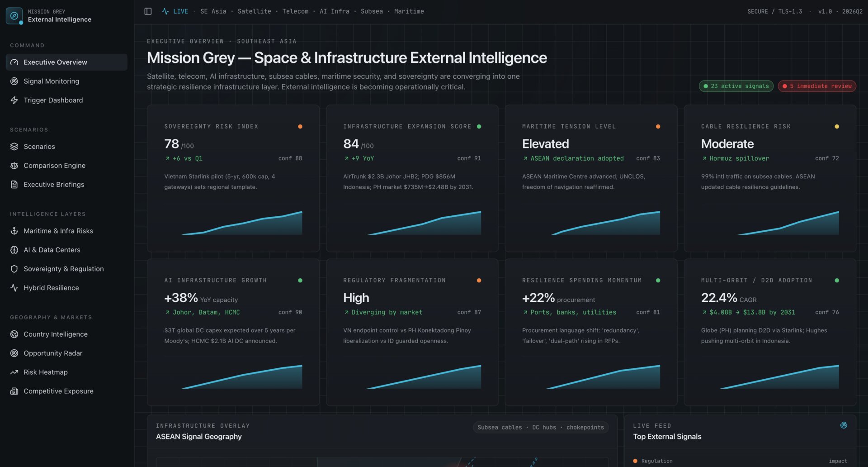Click the 'ASEAN declaration adopted' text

coord(577,159)
